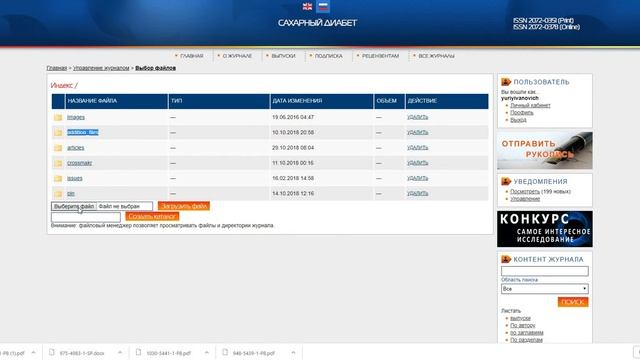
Task: Expand menu arrow for 948-5439 pdf download
Action: pyautogui.click(x=293, y=353)
